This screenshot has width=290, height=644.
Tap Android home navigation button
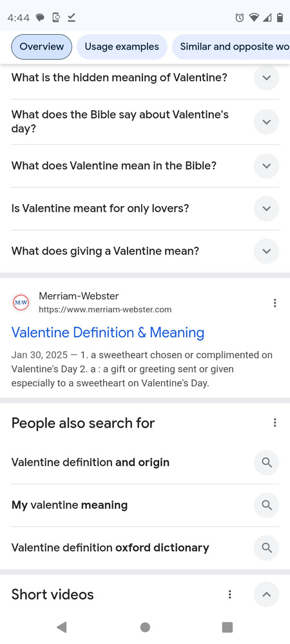pyautogui.click(x=145, y=627)
